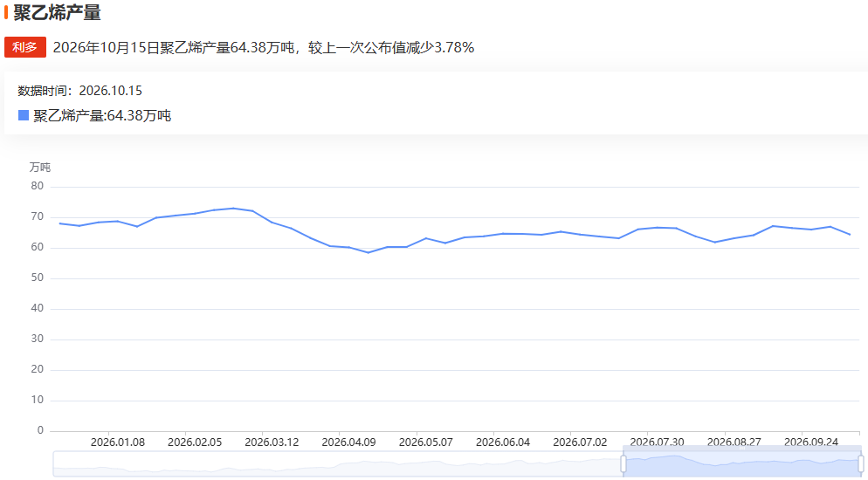The height and width of the screenshot is (480, 868).
Task: Click the y-axis label 60
Action: [37, 247]
